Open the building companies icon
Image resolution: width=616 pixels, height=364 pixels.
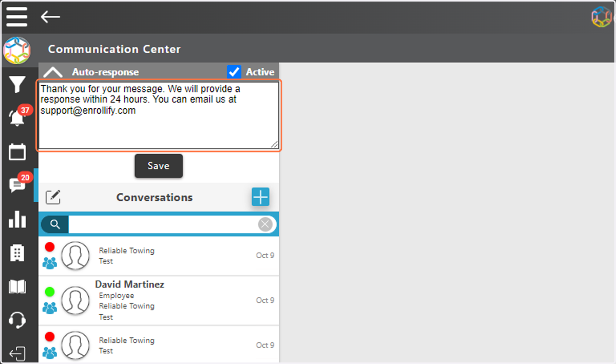(17, 253)
